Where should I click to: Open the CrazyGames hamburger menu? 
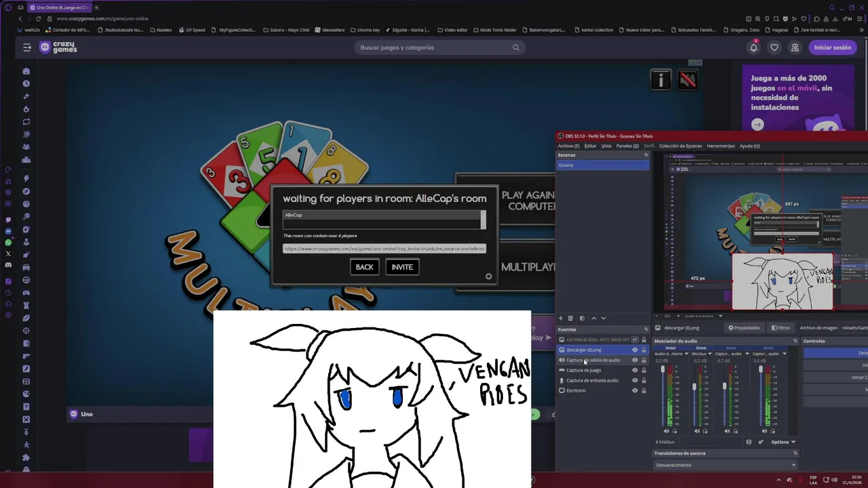[27, 47]
